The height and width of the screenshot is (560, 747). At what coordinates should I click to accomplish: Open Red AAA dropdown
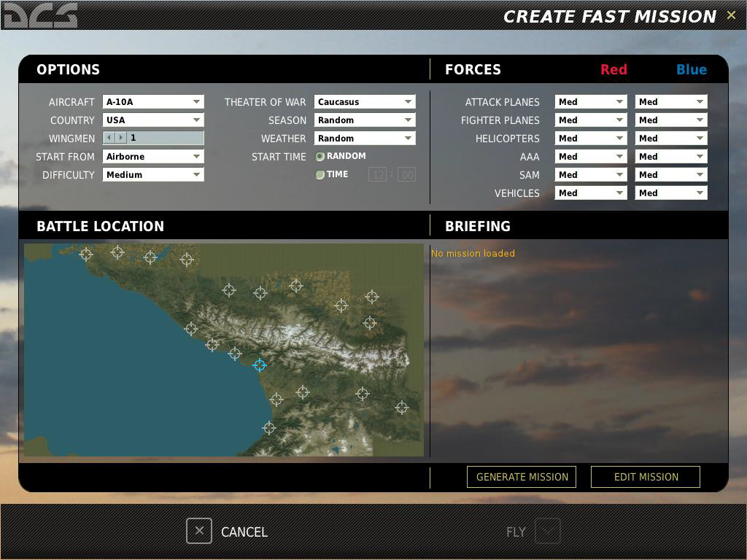click(x=591, y=156)
